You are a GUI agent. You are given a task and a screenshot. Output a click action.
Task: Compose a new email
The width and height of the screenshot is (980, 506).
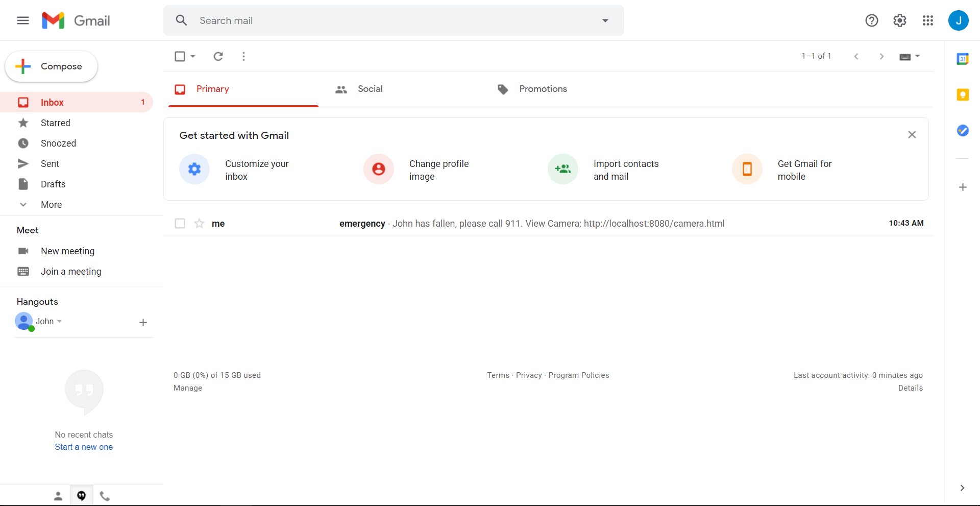click(51, 66)
